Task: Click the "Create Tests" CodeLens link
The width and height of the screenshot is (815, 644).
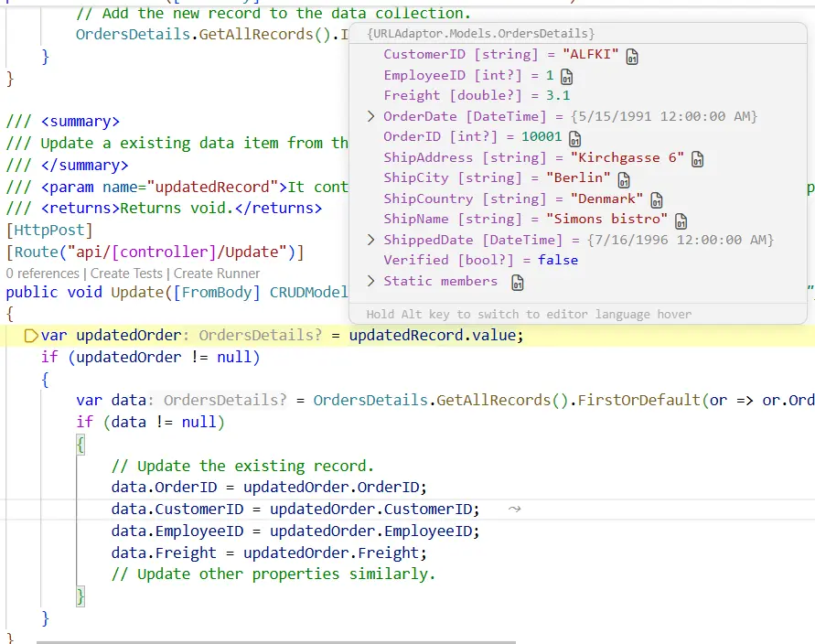Action: click(126, 274)
